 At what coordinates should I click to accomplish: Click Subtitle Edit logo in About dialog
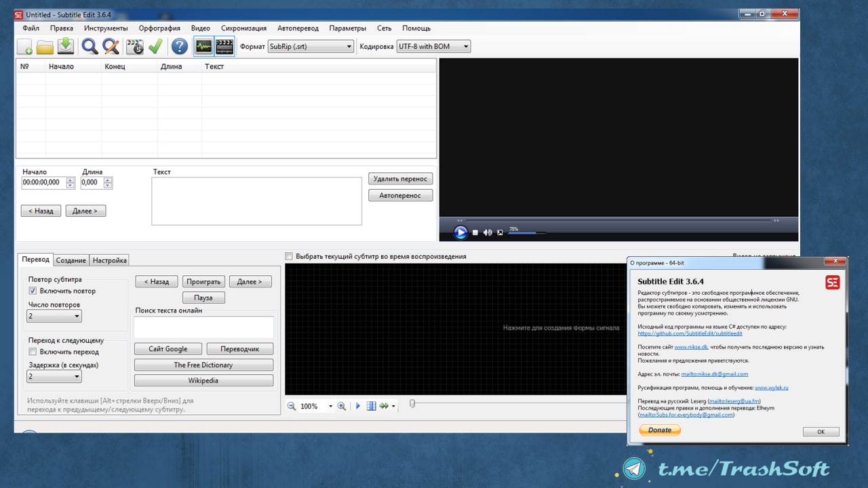pyautogui.click(x=832, y=283)
